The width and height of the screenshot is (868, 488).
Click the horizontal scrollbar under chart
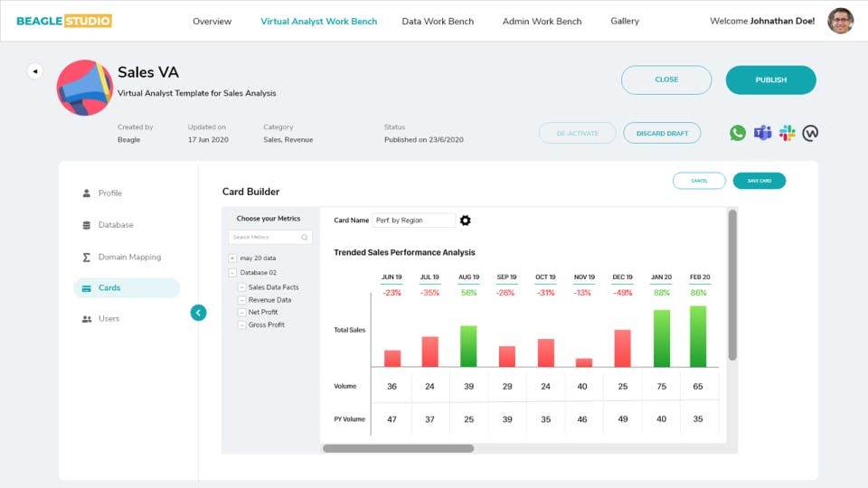(x=398, y=448)
